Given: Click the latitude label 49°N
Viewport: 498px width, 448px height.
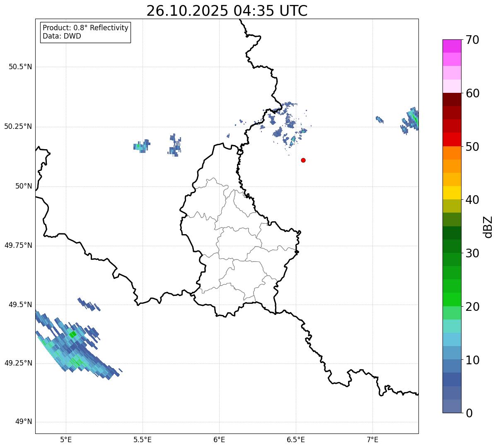Looking at the screenshot, I should [24, 422].
